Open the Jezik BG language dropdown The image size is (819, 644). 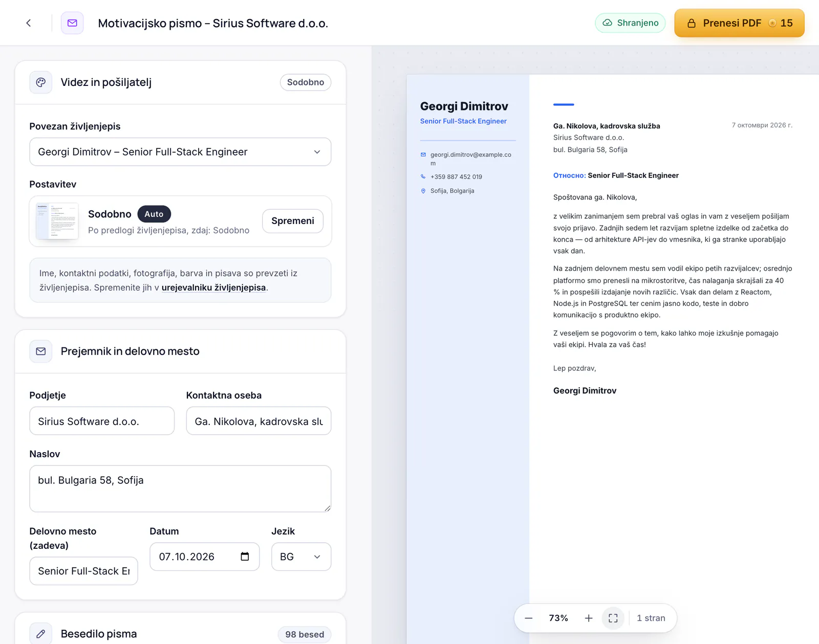coord(301,557)
